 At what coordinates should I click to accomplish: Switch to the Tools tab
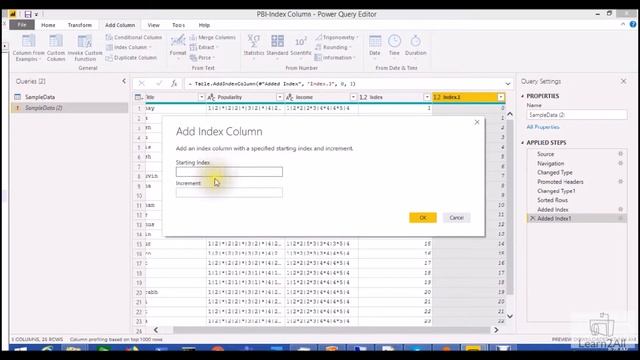coord(178,25)
